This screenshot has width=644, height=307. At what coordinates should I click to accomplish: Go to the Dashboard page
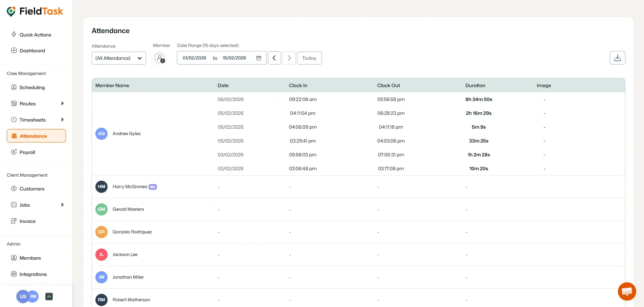click(32, 51)
